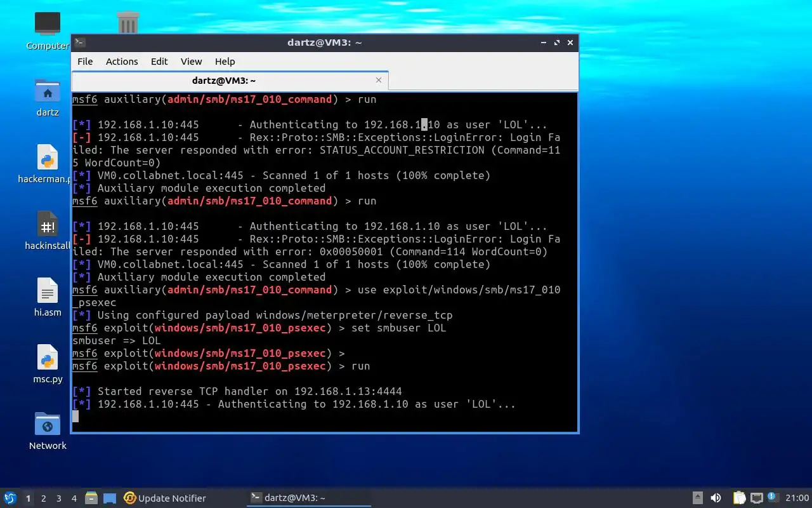
Task: Select the hackinstall script file icon
Action: [x=48, y=224]
